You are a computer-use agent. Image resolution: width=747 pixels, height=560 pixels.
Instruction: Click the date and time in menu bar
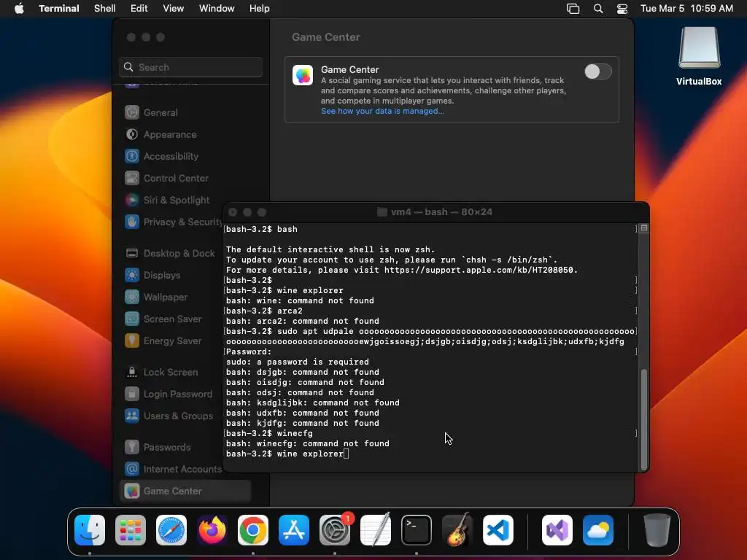686,9
